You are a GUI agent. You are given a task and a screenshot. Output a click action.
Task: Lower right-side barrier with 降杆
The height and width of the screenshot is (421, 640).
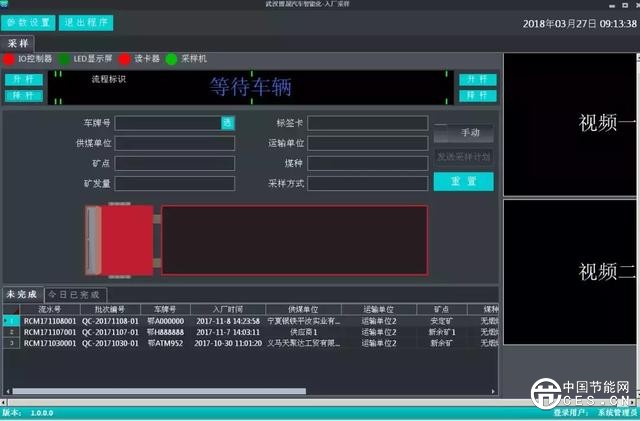pos(476,96)
